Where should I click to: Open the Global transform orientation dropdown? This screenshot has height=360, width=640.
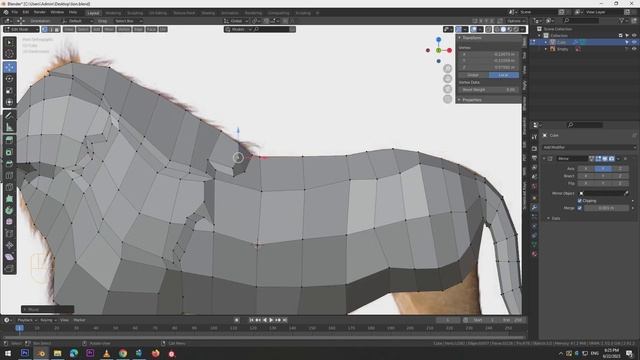[236, 21]
